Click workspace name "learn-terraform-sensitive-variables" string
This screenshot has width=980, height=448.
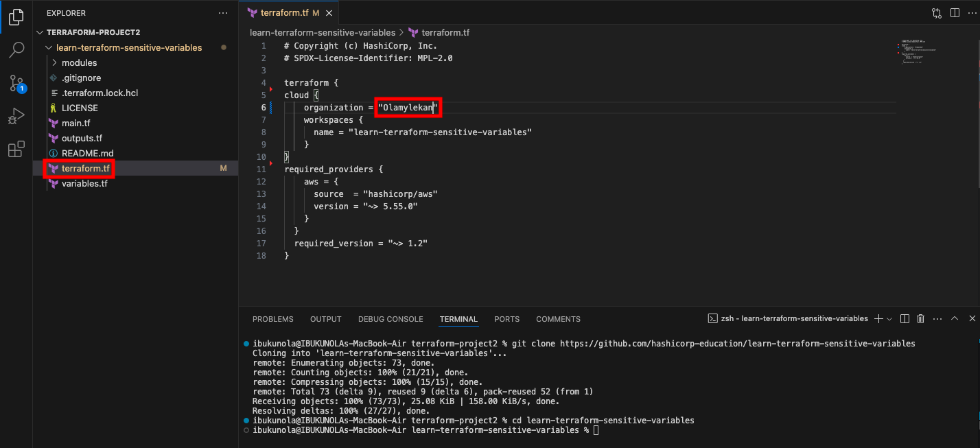(440, 132)
